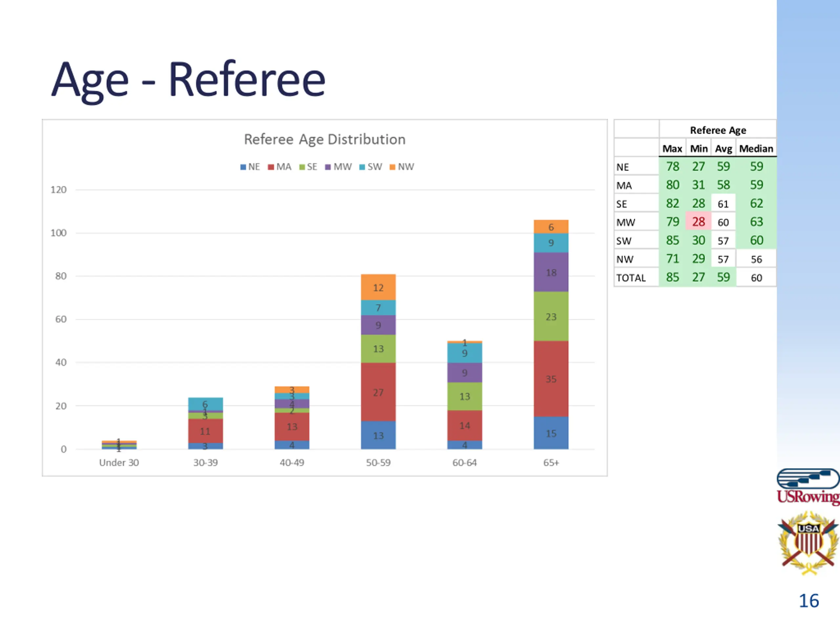Click the USA shield crest emblem

coord(808,543)
